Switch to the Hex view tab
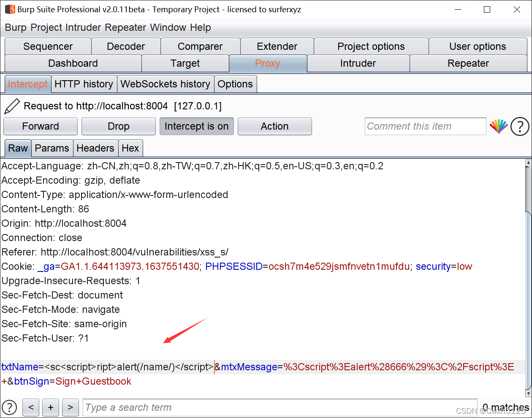Viewport: 532px width, 418px height. pos(130,148)
